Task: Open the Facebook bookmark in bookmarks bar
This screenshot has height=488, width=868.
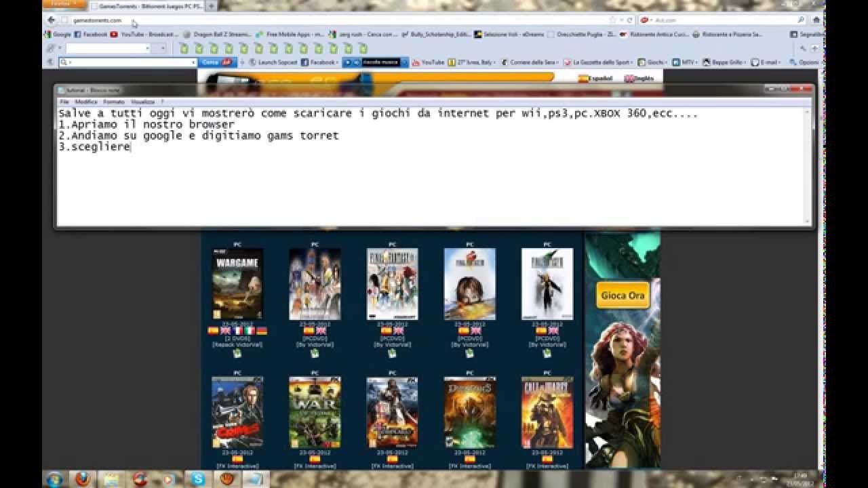Action: (x=91, y=34)
